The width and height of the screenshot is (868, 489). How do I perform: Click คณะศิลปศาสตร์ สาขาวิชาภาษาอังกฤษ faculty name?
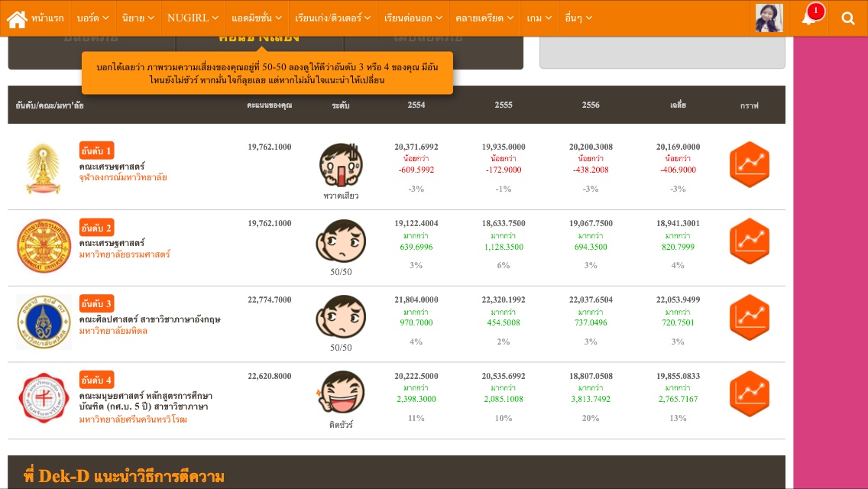click(x=150, y=319)
